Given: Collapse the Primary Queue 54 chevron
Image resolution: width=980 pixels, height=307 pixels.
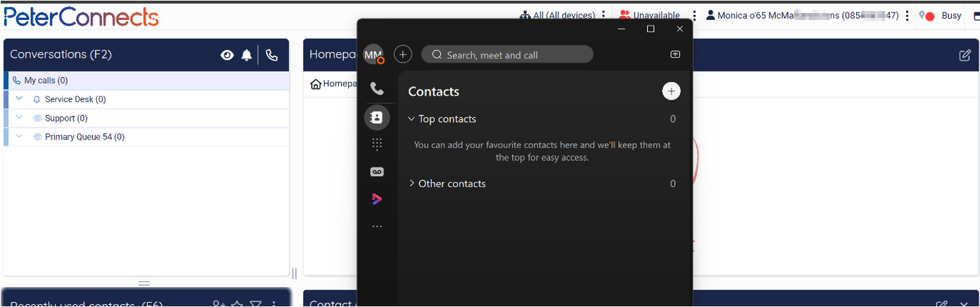Looking at the screenshot, I should (x=19, y=136).
